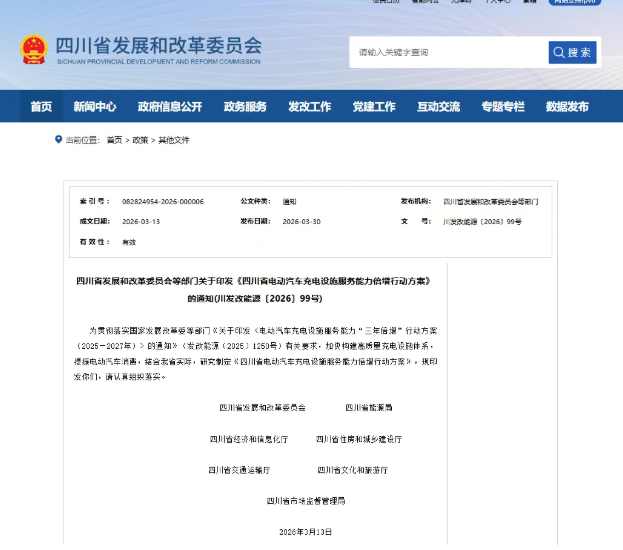This screenshot has width=623, height=550.
Task: Click signatory 四川省市场监督管理局
Action: (306, 501)
